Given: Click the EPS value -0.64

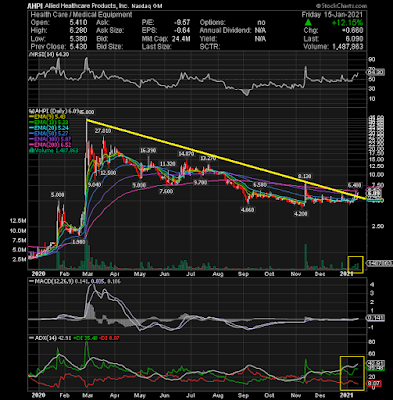Looking at the screenshot, I should pyautogui.click(x=182, y=31).
